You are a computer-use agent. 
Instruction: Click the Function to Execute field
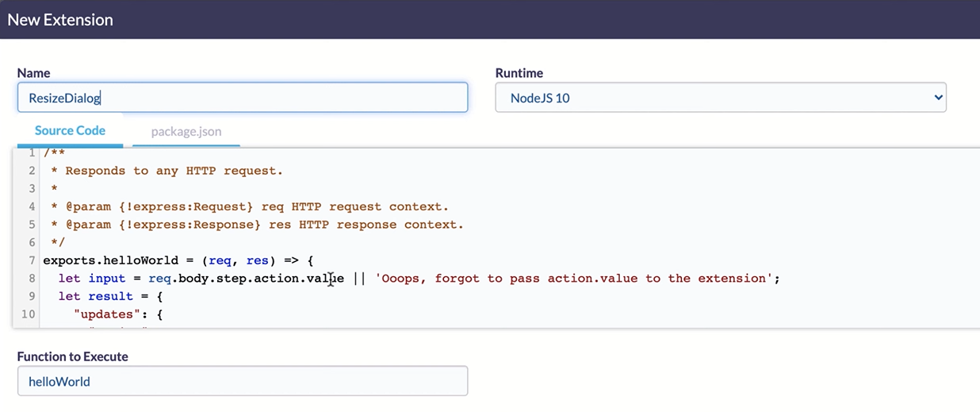pos(242,381)
